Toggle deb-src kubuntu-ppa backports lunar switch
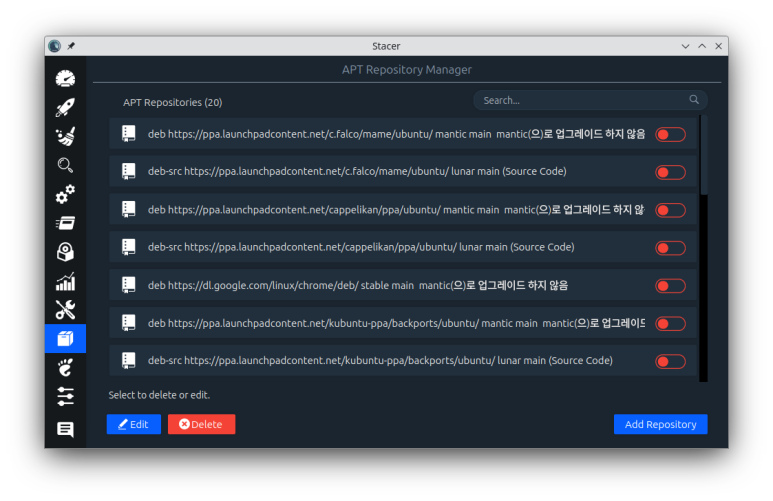This screenshot has width=773, height=501. coord(670,361)
